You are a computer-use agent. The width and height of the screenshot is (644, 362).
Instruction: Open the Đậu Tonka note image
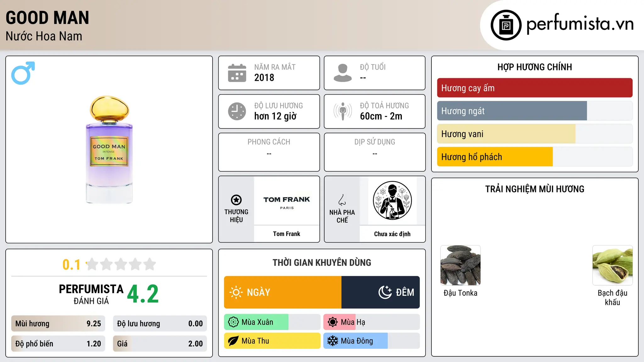coord(460,265)
